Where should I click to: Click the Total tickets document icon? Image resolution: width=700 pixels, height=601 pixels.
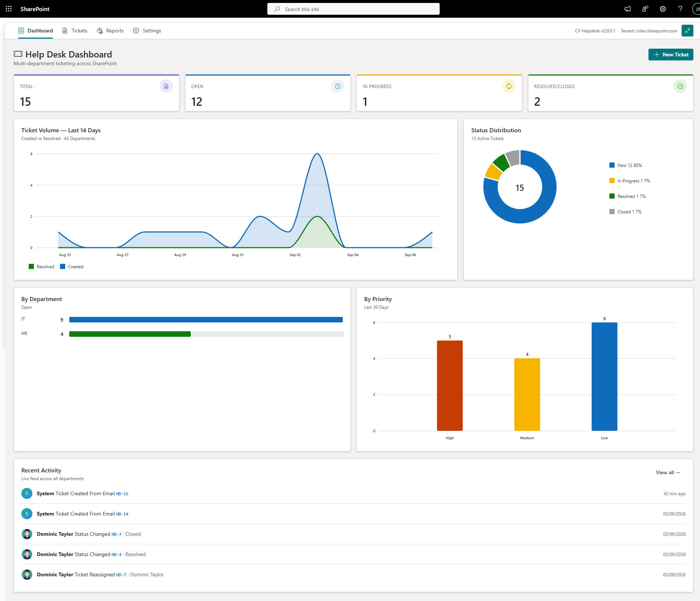tap(166, 86)
